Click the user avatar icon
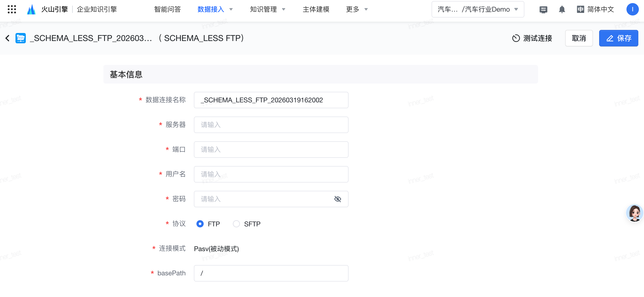The image size is (644, 297). (x=632, y=9)
